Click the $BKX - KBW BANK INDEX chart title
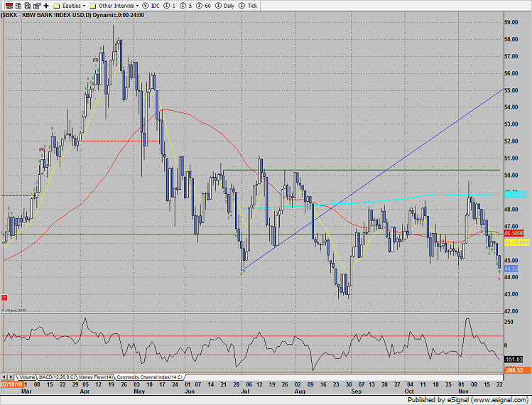This screenshot has height=405, width=532. click(x=72, y=15)
